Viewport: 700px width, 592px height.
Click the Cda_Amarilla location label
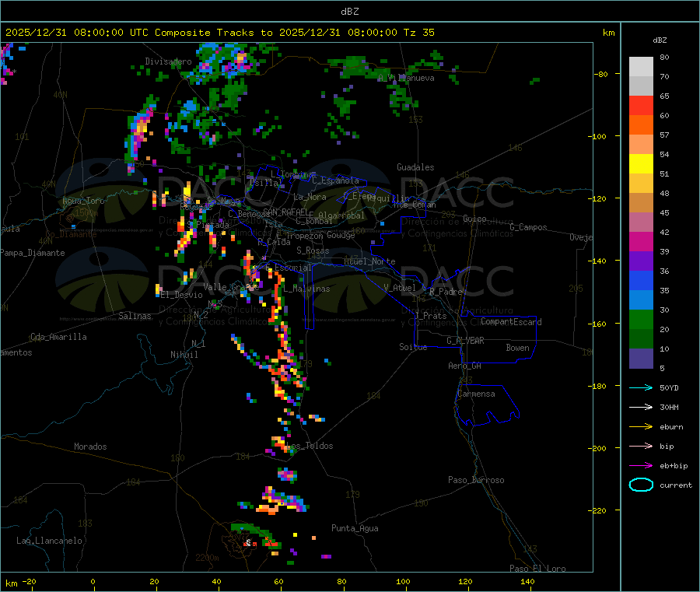(x=58, y=337)
